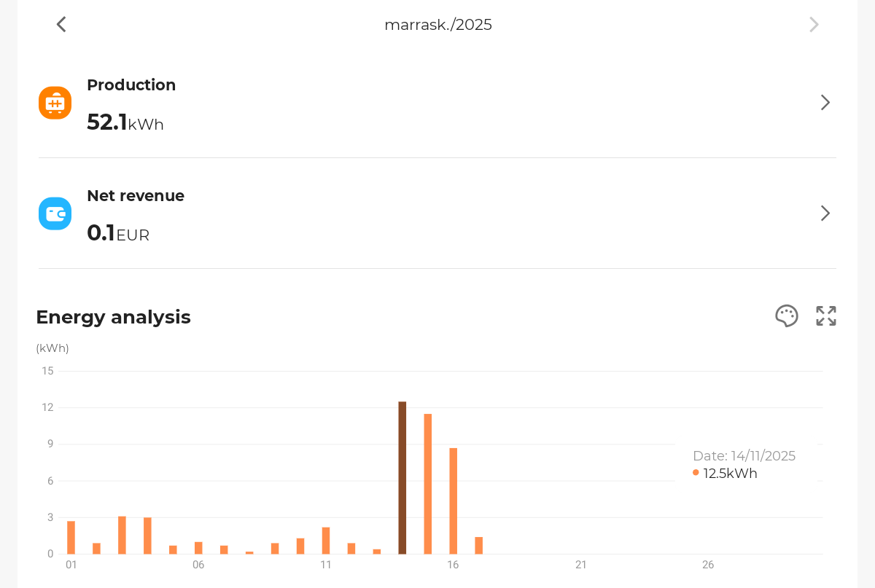Screen dimensions: 875x588
Task: Select the bar for day 03
Action: [122, 535]
